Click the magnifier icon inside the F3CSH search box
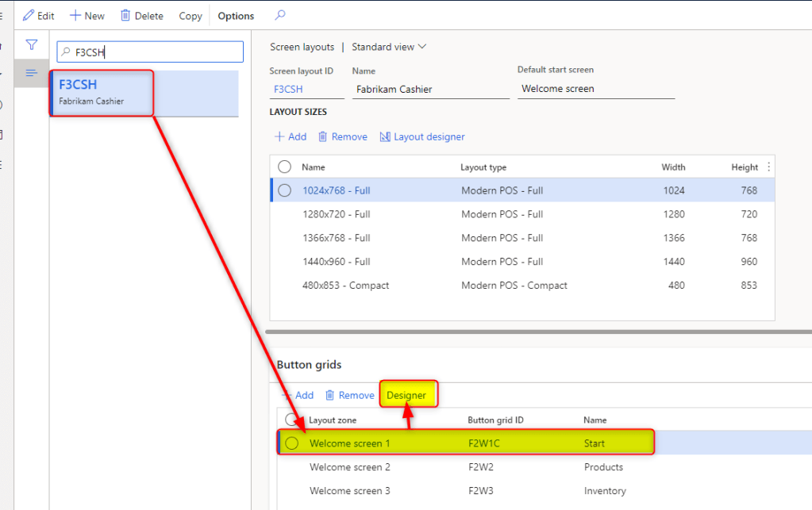The height and width of the screenshot is (510, 812). click(x=65, y=51)
